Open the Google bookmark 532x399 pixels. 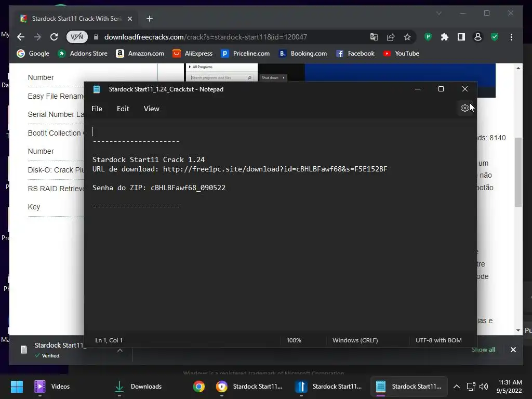click(33, 54)
